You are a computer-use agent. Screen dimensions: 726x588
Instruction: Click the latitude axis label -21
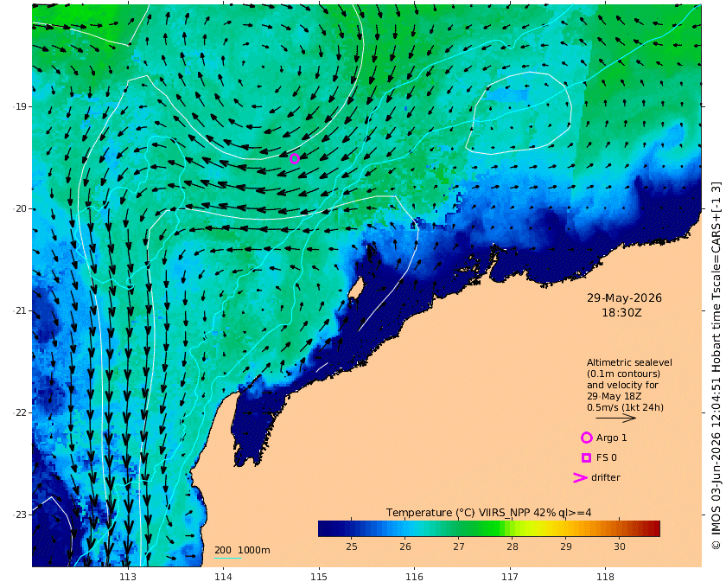[x=19, y=310]
